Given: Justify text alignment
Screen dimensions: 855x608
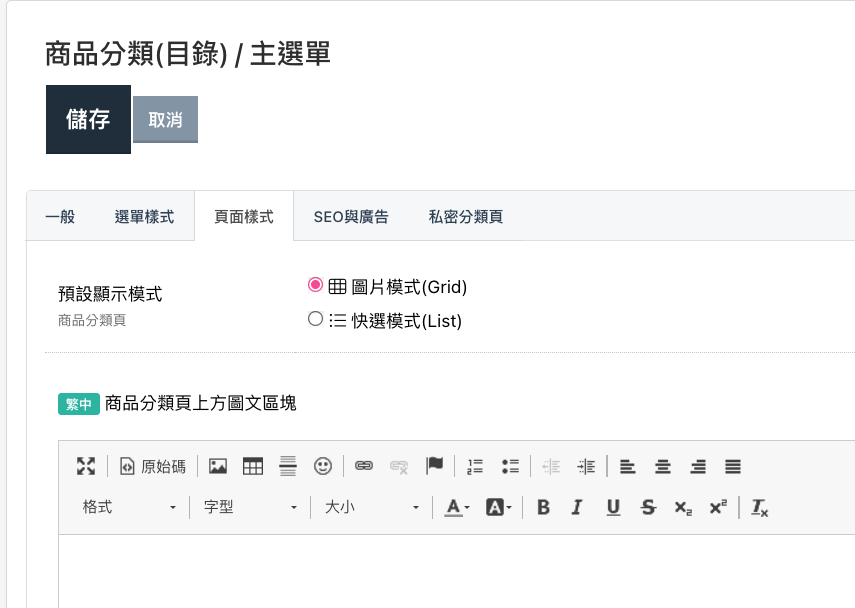Looking at the screenshot, I should point(733,466).
